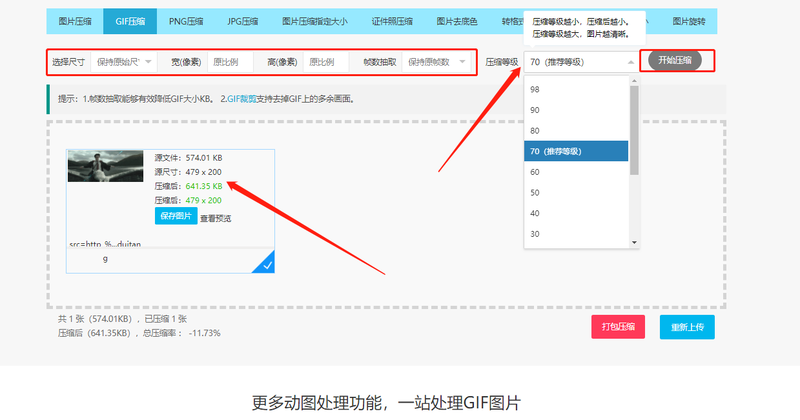Viewport: 800px width, 420px height.
Task: Choose 70 (推荐等级) option
Action: point(576,151)
